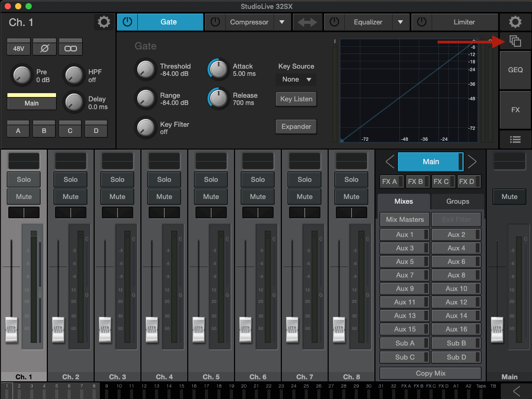Mute Ch. 5
The width and height of the screenshot is (532, 399).
pyautogui.click(x=211, y=196)
